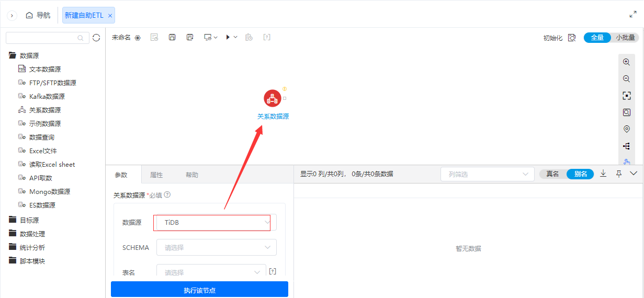Click the Save As icon
Image resolution: width=644 pixels, height=298 pixels.
(x=190, y=37)
